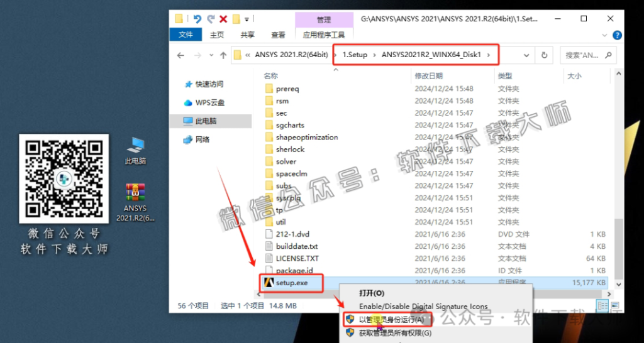Screen dimensions: 644x343
Task: Navigate to ANSYS 2021.R2(64bit) breadcrumb
Action: (291, 55)
